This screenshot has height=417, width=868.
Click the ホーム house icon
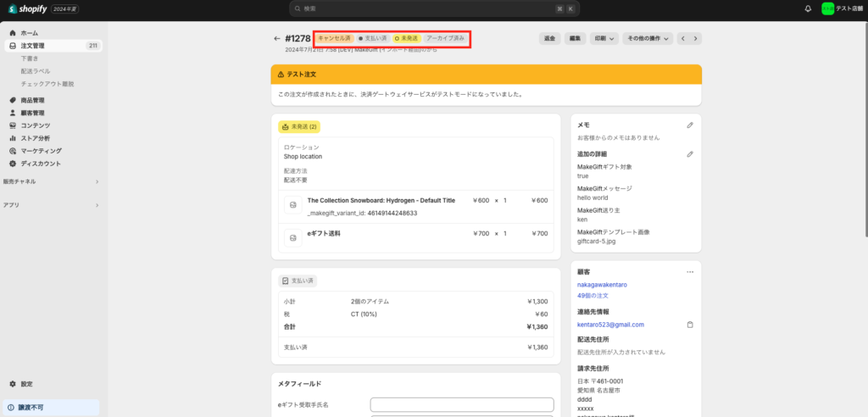(x=13, y=33)
